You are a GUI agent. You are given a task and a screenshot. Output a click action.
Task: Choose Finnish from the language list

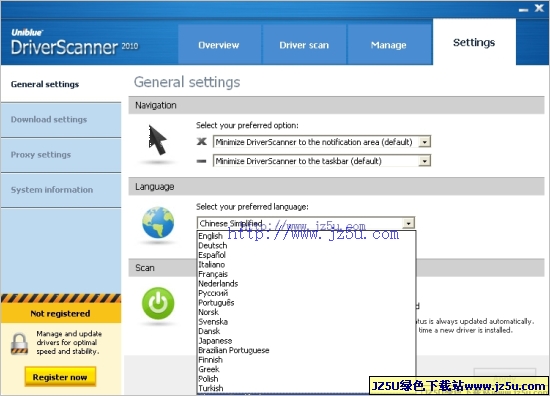tap(306, 360)
